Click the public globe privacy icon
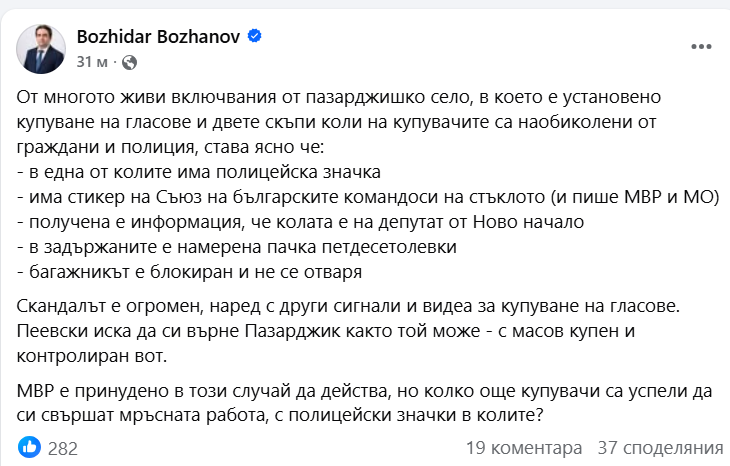The width and height of the screenshot is (730, 466). coord(129,62)
